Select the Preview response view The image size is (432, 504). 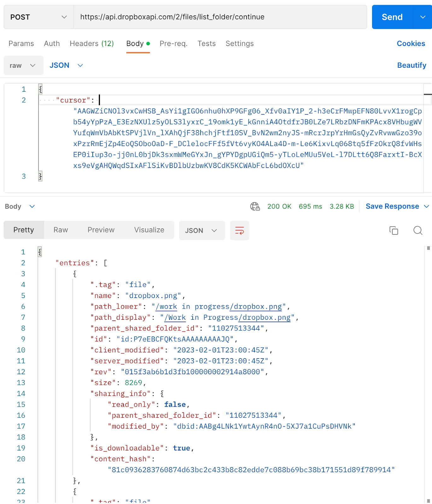[101, 230]
